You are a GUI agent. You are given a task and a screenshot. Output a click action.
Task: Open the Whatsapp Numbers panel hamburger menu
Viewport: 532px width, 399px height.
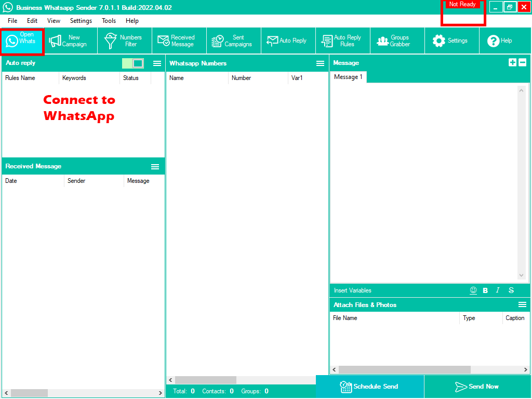pos(320,63)
